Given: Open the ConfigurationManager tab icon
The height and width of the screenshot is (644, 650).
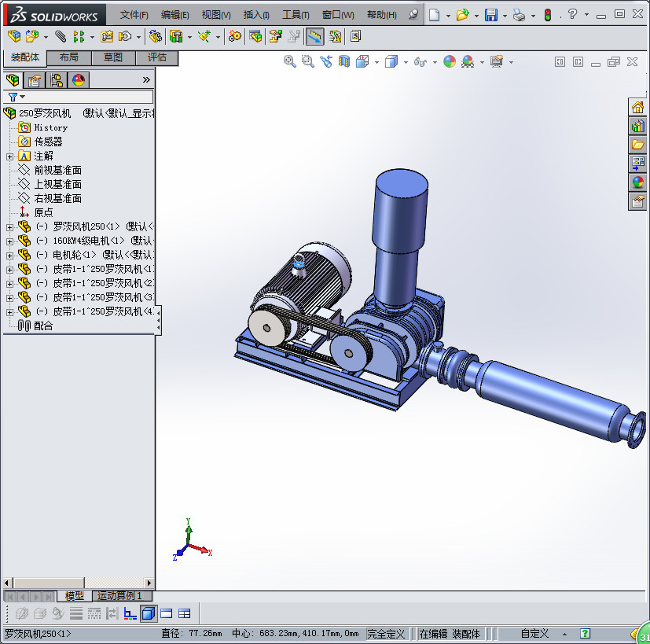Looking at the screenshot, I should click(57, 79).
